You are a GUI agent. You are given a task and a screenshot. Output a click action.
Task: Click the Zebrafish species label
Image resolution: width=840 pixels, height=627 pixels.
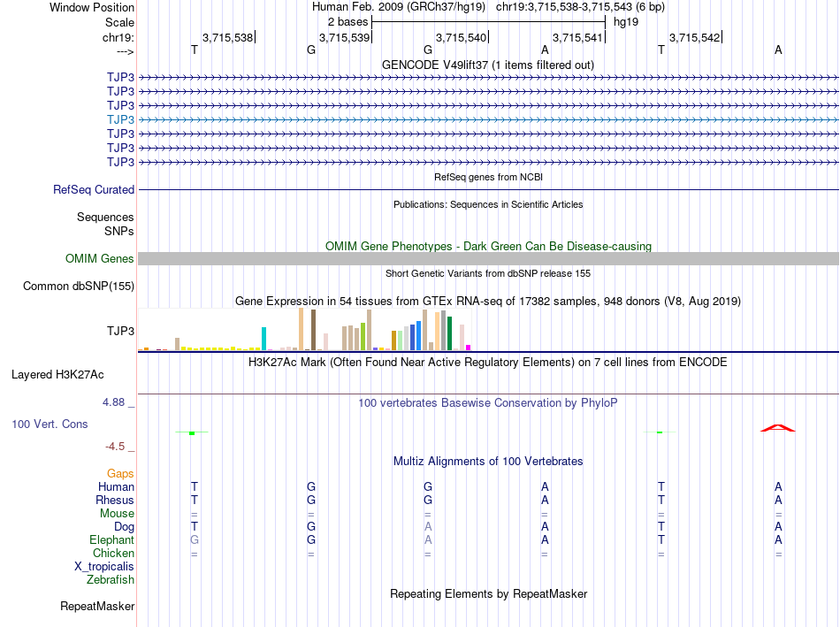pyautogui.click(x=111, y=579)
